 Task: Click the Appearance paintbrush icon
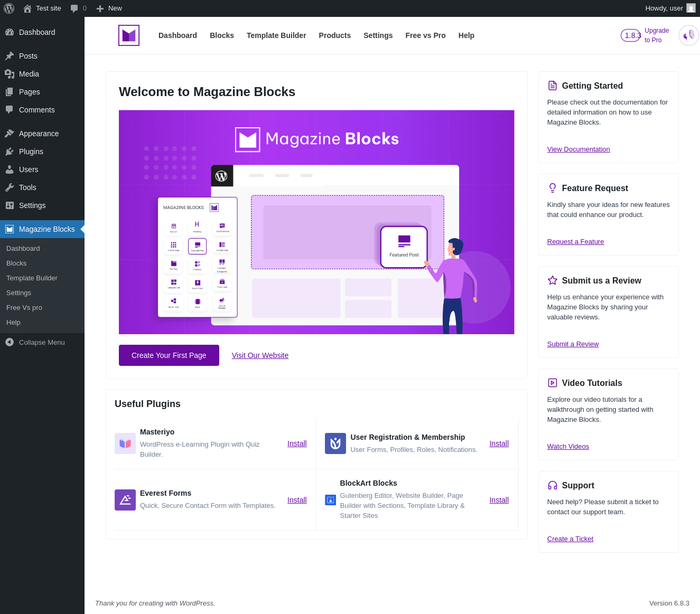pyautogui.click(x=10, y=134)
